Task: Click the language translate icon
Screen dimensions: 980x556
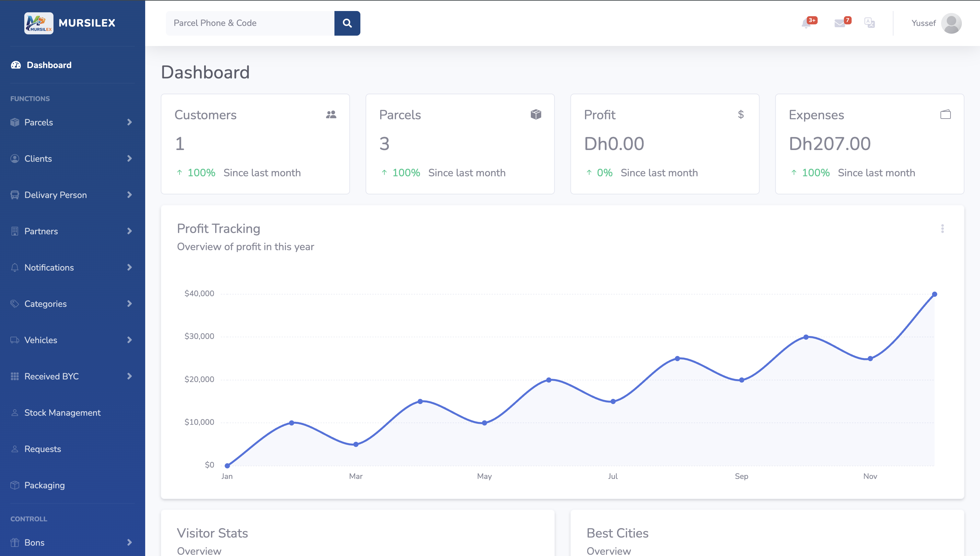Action: click(x=869, y=23)
